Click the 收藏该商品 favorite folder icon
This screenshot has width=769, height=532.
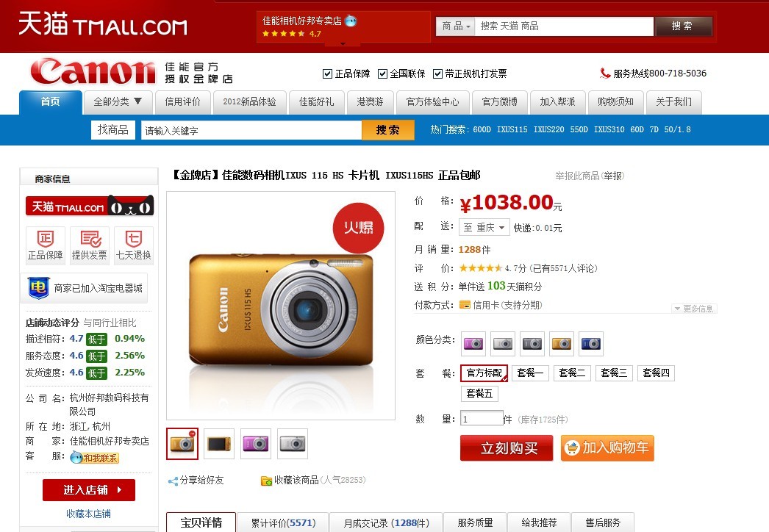(266, 481)
